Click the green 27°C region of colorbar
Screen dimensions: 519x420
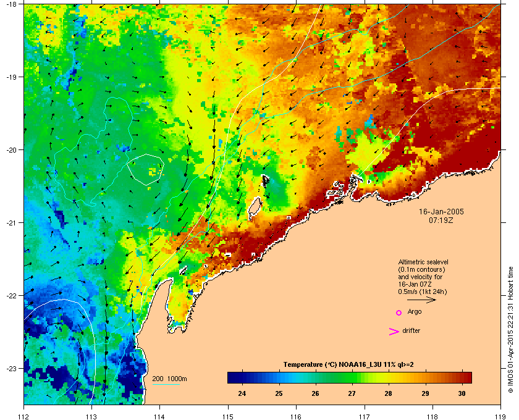tap(352, 377)
